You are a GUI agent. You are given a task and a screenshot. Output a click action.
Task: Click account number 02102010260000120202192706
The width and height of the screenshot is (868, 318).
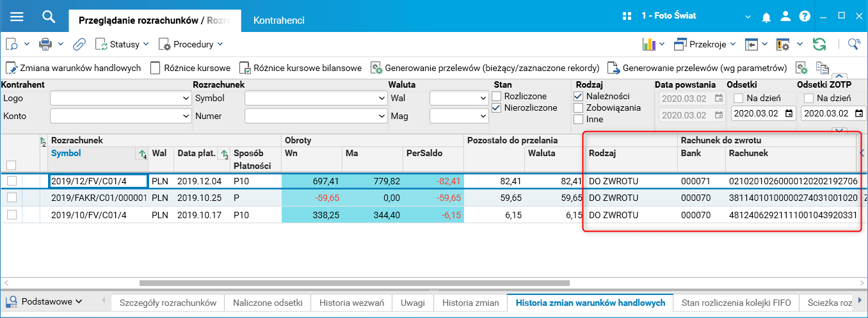click(x=792, y=181)
